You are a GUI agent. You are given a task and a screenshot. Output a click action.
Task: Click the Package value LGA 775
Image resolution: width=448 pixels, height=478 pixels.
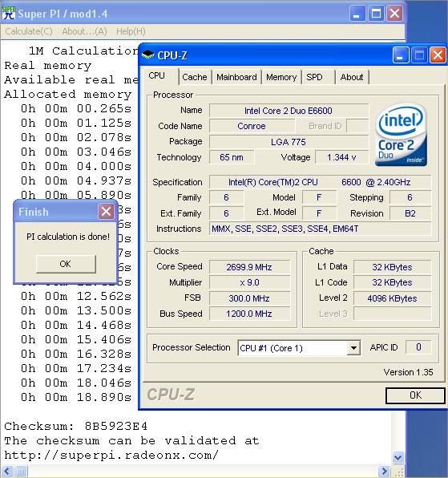tap(289, 142)
